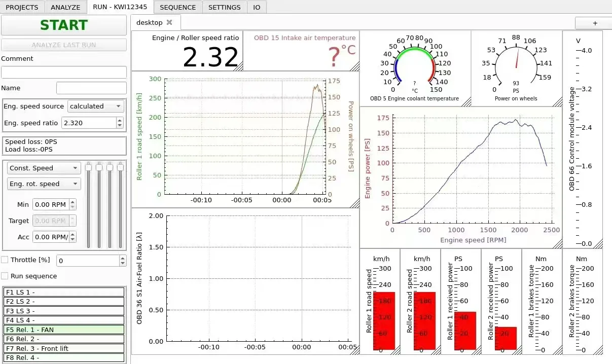Viewport: 612px width, 364px height.
Task: Toggle output F6 Rel. 2
Action: tap(64, 339)
